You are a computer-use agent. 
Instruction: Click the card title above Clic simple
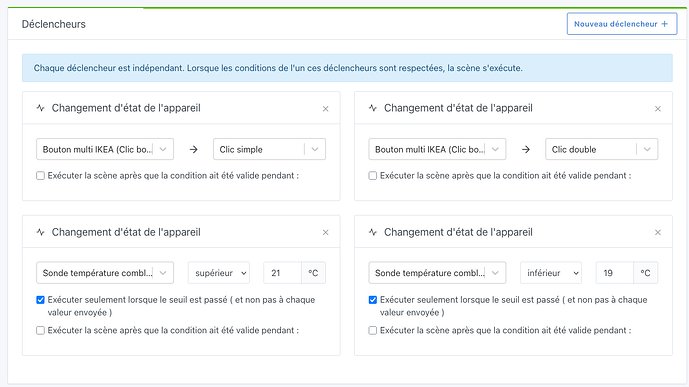coord(126,108)
